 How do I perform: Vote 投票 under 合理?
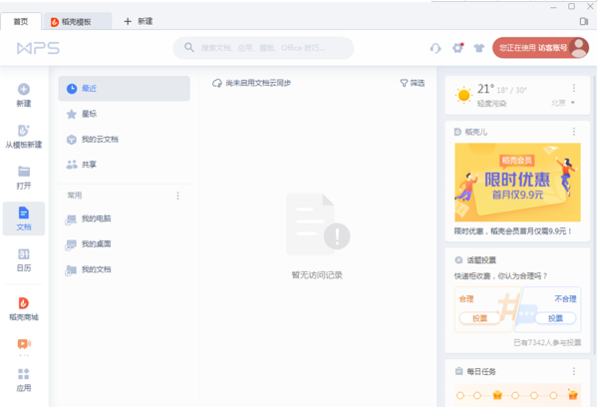(x=479, y=318)
